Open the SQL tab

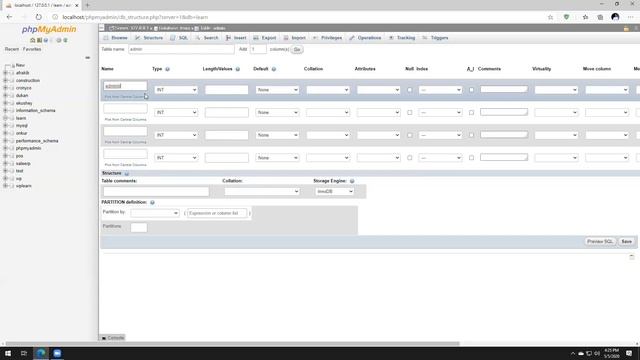(180, 38)
